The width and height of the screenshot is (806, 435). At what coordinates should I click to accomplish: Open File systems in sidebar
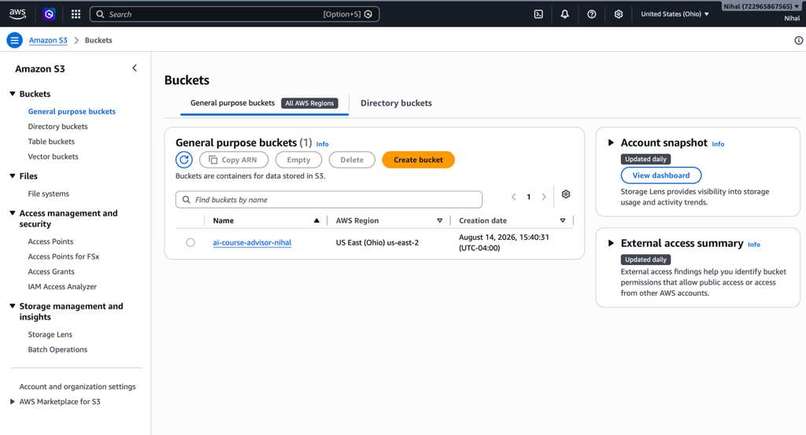coord(48,193)
